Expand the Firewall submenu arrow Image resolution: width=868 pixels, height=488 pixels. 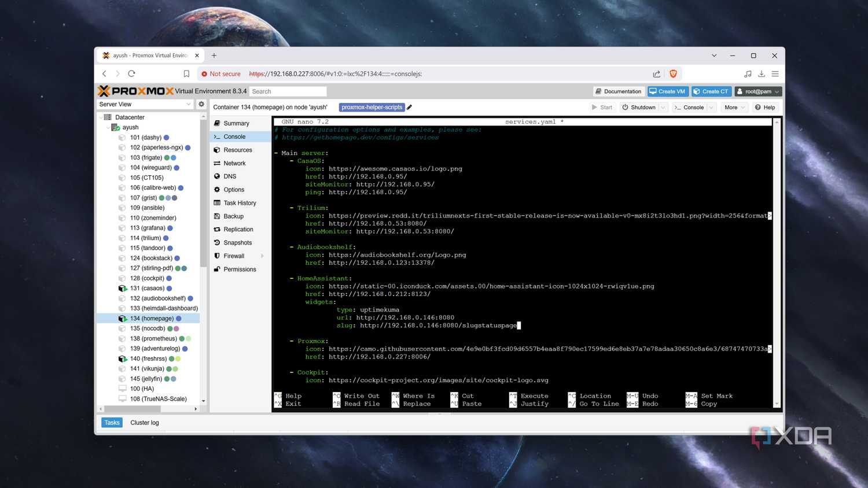coord(262,256)
